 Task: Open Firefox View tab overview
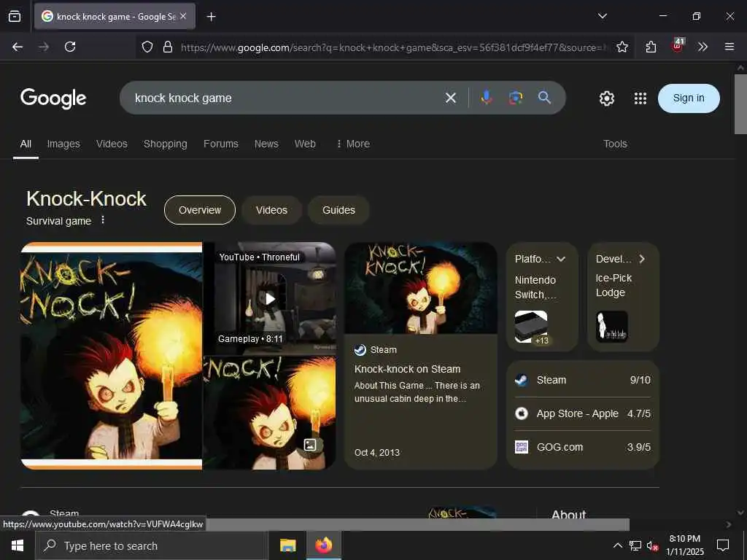(x=15, y=17)
